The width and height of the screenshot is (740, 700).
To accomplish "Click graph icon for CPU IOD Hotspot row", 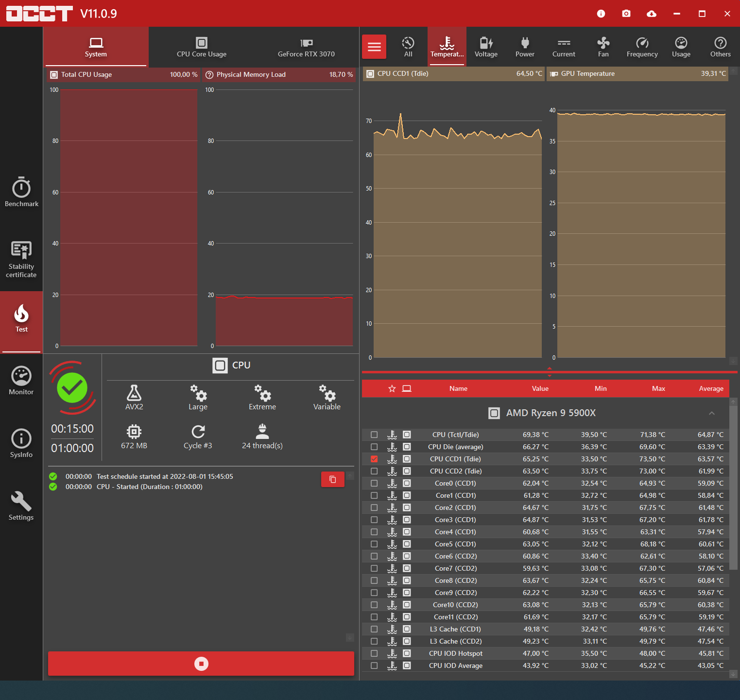I will point(392,653).
